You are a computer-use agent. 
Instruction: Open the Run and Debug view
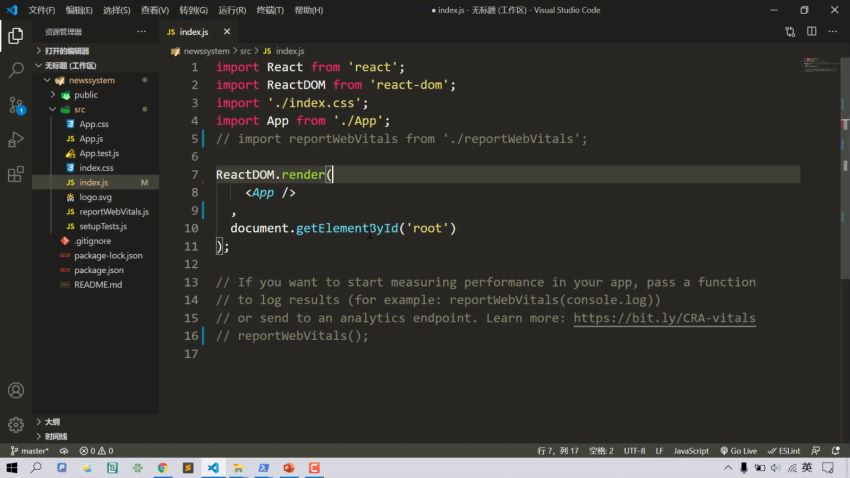pyautogui.click(x=16, y=139)
